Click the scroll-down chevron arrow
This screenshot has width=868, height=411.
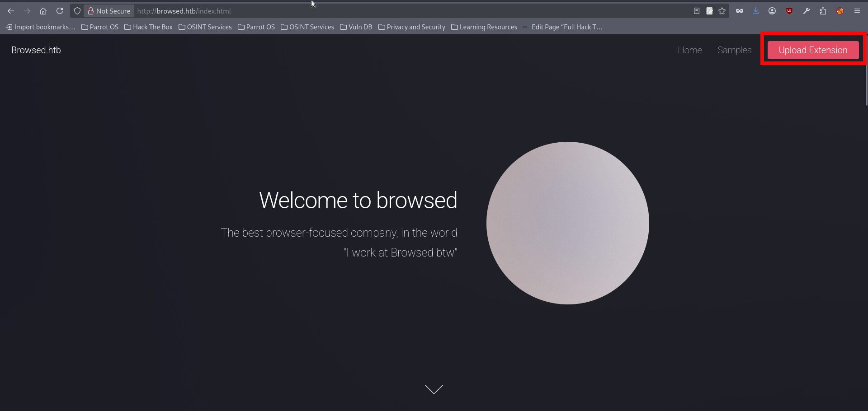point(434,389)
